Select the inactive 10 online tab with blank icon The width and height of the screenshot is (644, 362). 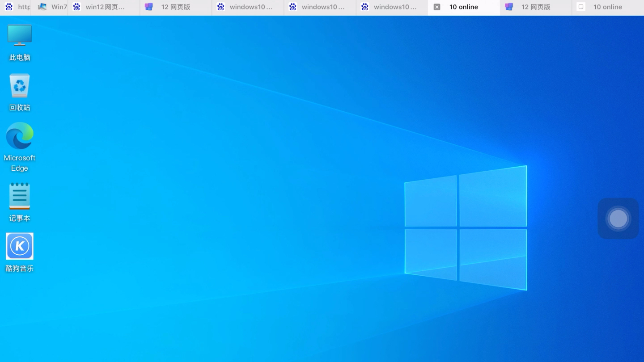(608, 7)
